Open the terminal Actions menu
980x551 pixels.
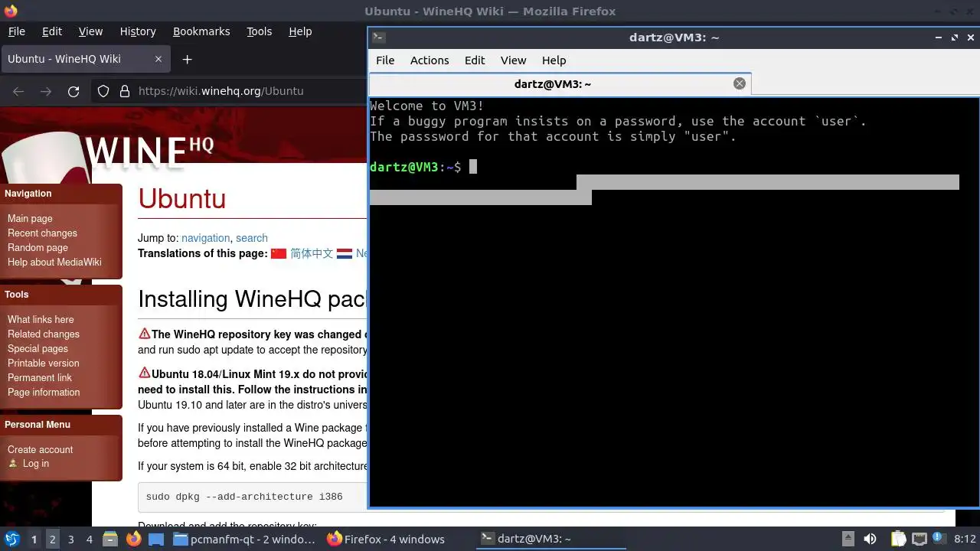[x=430, y=60]
